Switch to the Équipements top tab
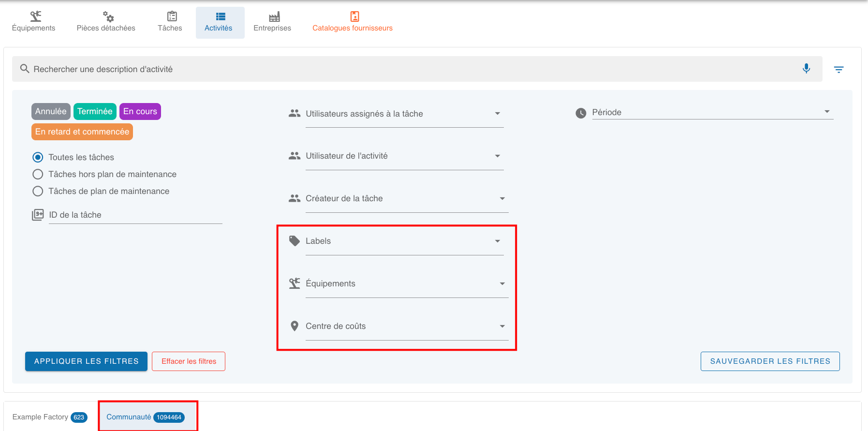This screenshot has width=868, height=431. (33, 22)
